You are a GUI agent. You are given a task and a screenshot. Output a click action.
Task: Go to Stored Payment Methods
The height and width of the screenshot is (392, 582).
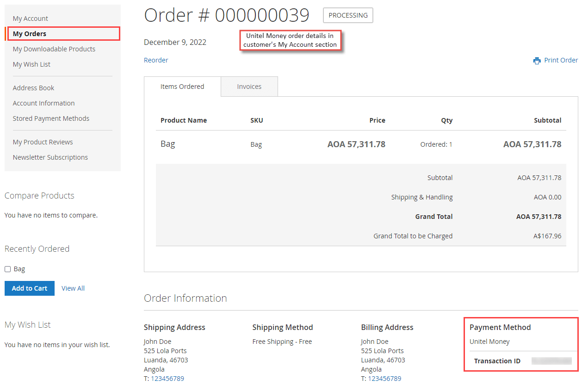pos(51,118)
